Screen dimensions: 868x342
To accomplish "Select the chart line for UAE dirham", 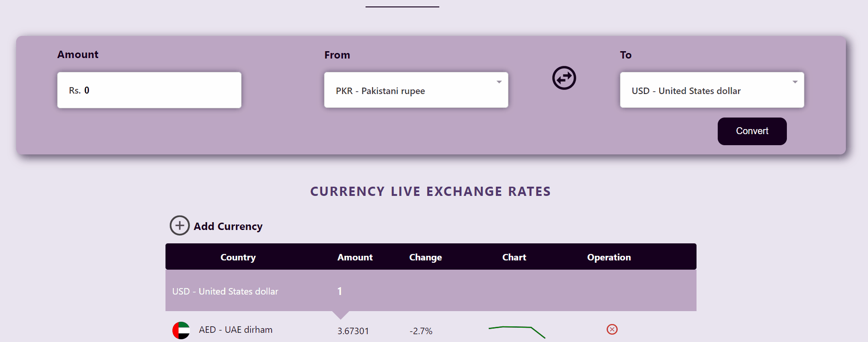I will [516, 330].
